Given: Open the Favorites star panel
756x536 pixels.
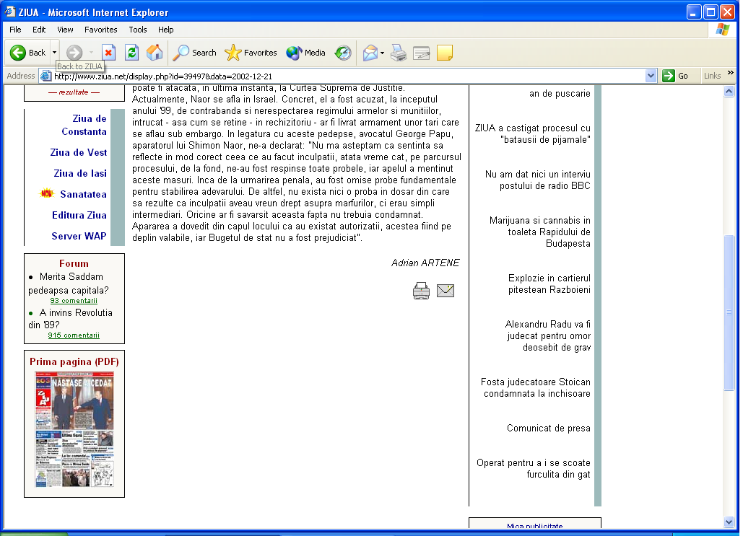Looking at the screenshot, I should tap(251, 53).
